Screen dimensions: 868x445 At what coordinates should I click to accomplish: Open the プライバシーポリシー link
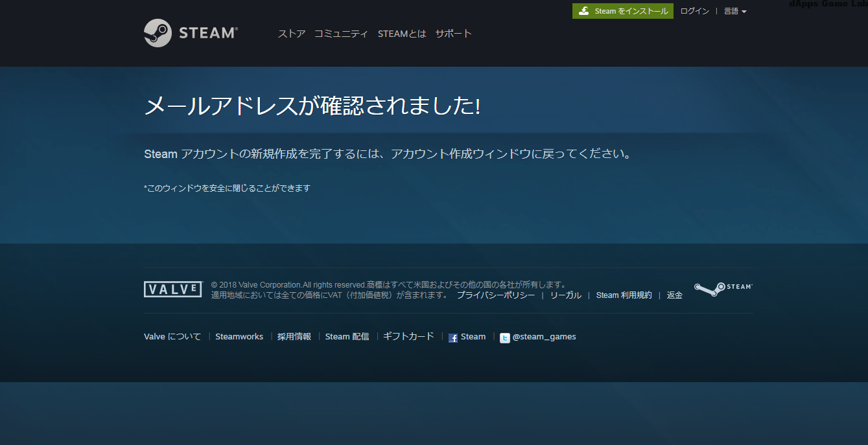point(496,295)
